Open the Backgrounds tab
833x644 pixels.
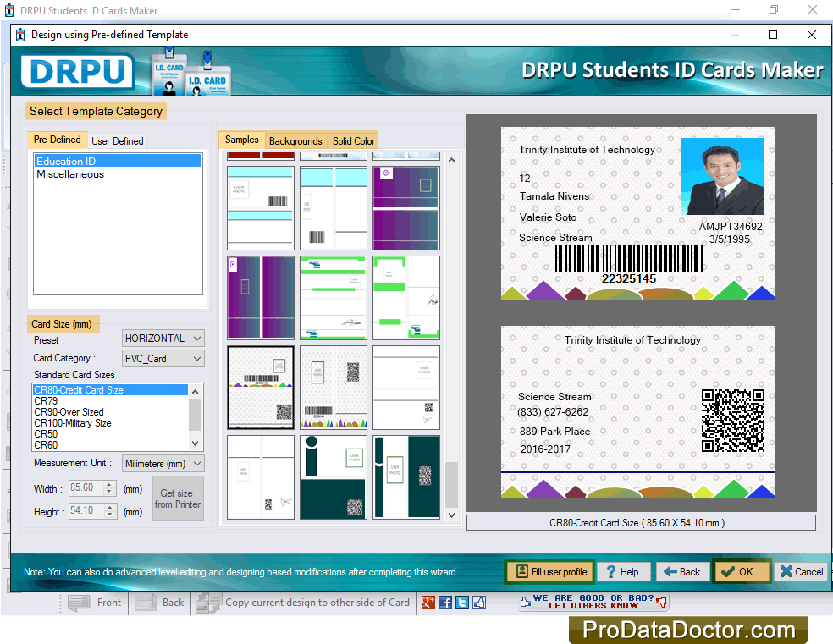pyautogui.click(x=295, y=140)
